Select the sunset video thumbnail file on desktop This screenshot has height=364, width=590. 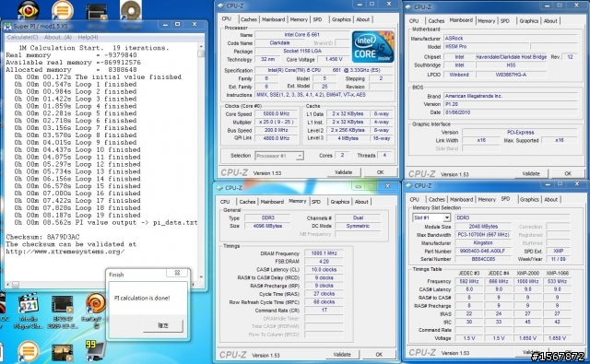point(62,354)
